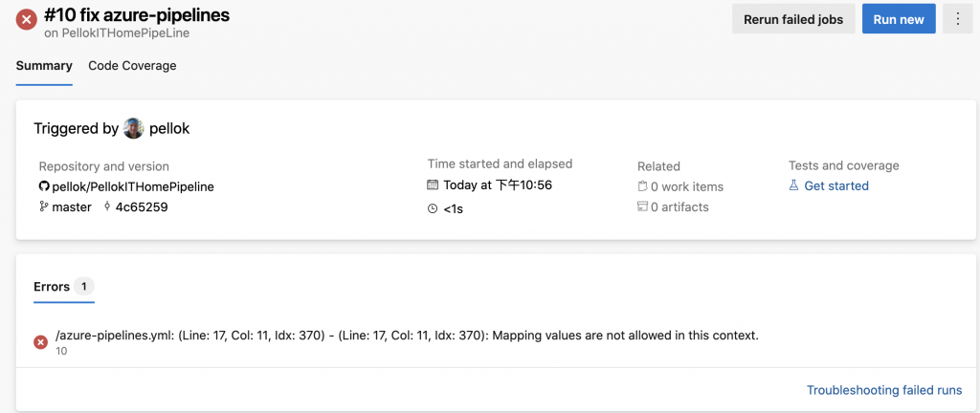Open the more actions menu
The height and width of the screenshot is (413, 980).
coord(957,19)
